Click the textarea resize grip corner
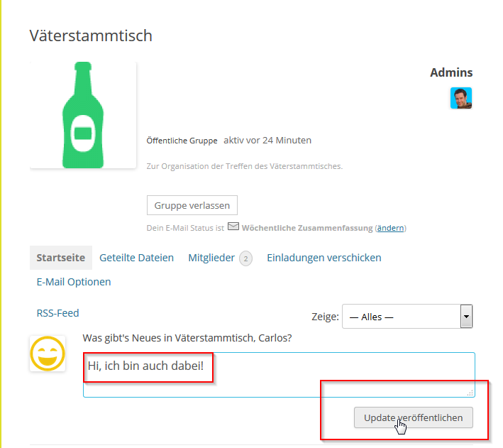 tap(470, 393)
